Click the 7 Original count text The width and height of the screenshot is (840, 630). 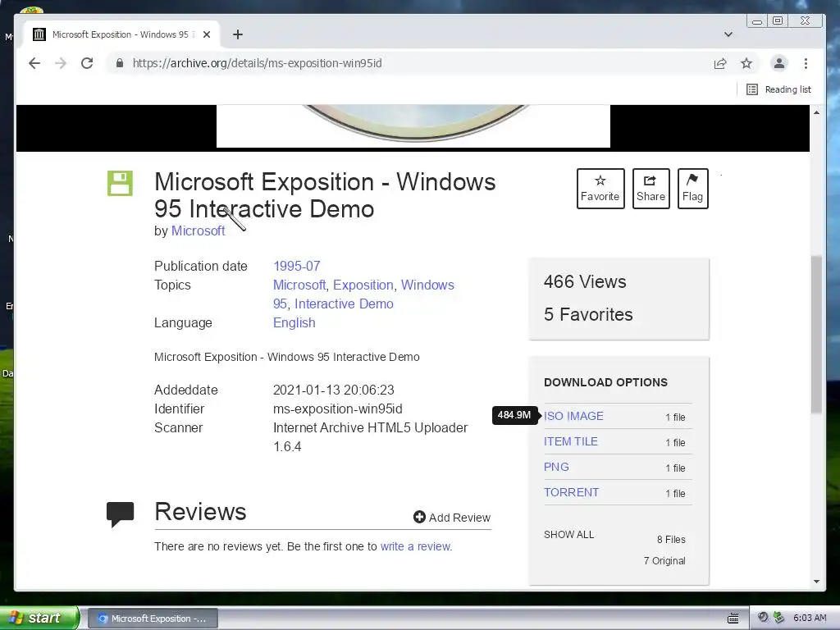(x=664, y=561)
